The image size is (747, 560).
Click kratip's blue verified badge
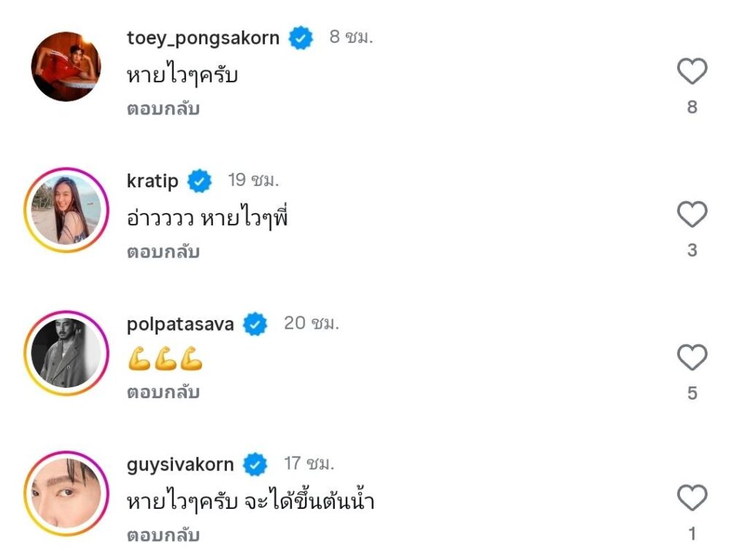(x=200, y=181)
